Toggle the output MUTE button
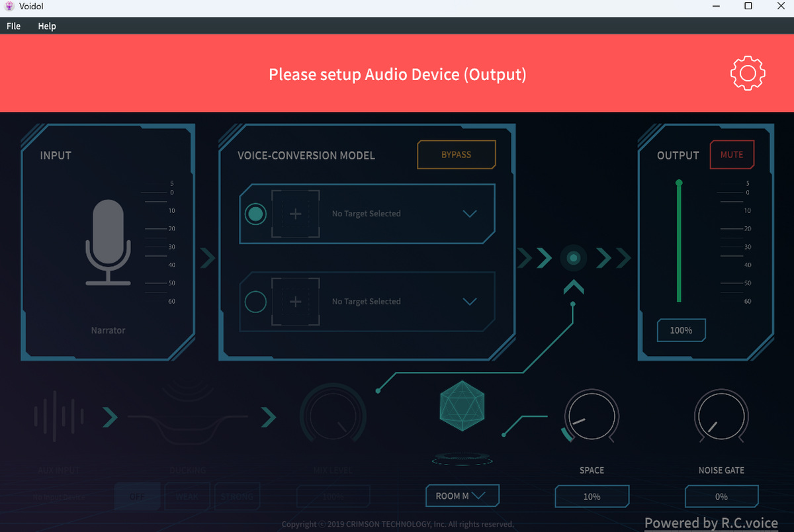The height and width of the screenshot is (532, 794). click(x=732, y=155)
